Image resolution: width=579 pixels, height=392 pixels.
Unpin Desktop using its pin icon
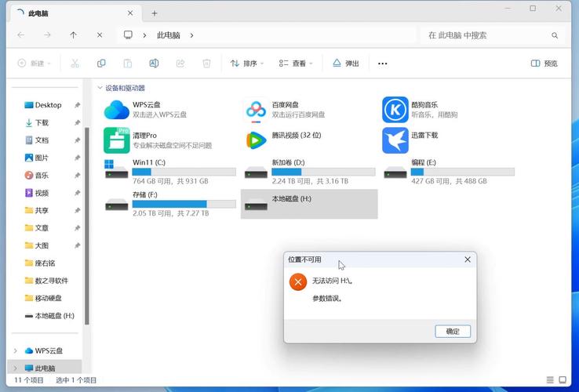pyautogui.click(x=77, y=105)
